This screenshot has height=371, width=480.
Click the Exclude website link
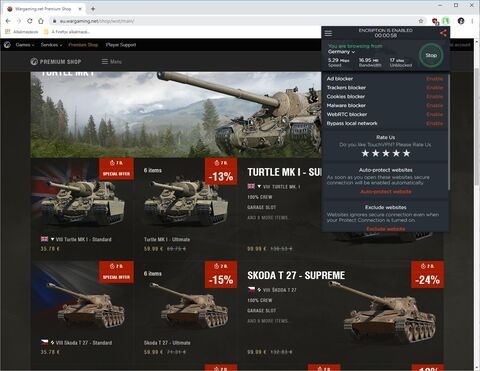(386, 229)
